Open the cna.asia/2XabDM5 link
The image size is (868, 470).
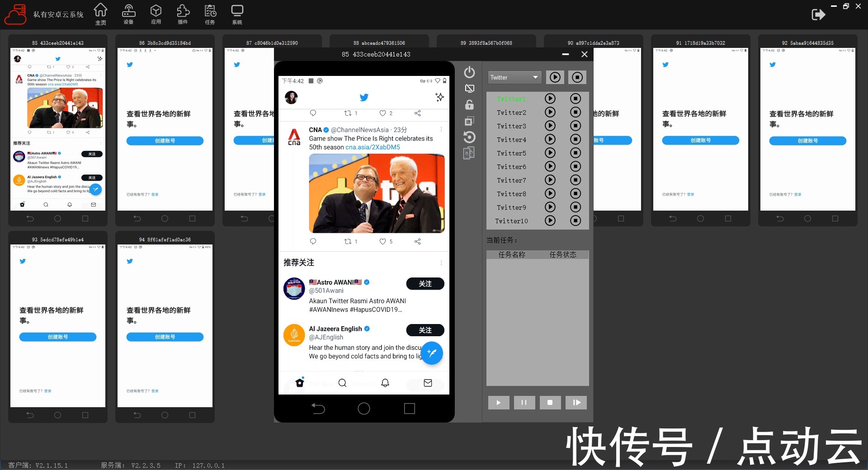(x=373, y=147)
